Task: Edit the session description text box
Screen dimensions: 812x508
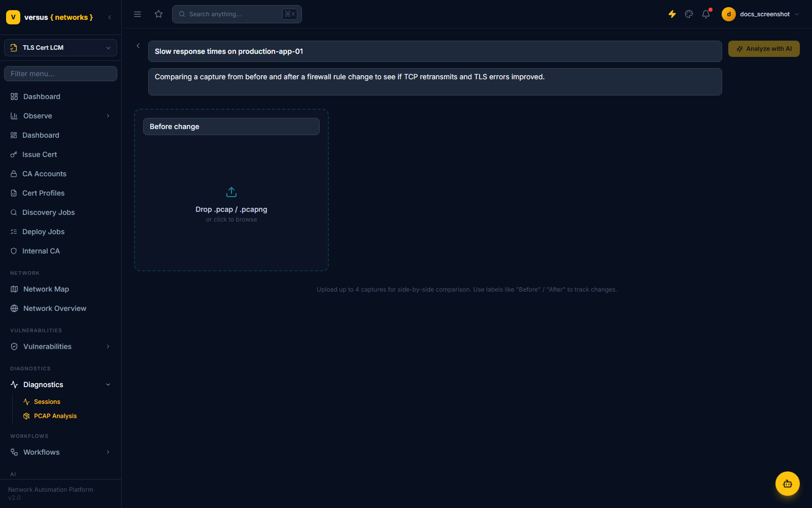Action: point(435,82)
